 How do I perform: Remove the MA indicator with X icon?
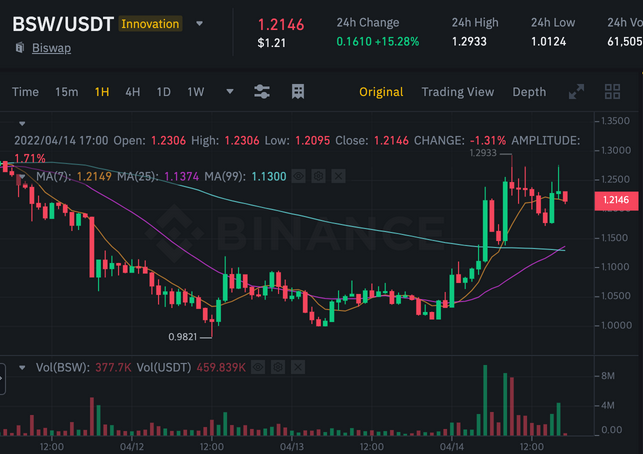pos(338,176)
